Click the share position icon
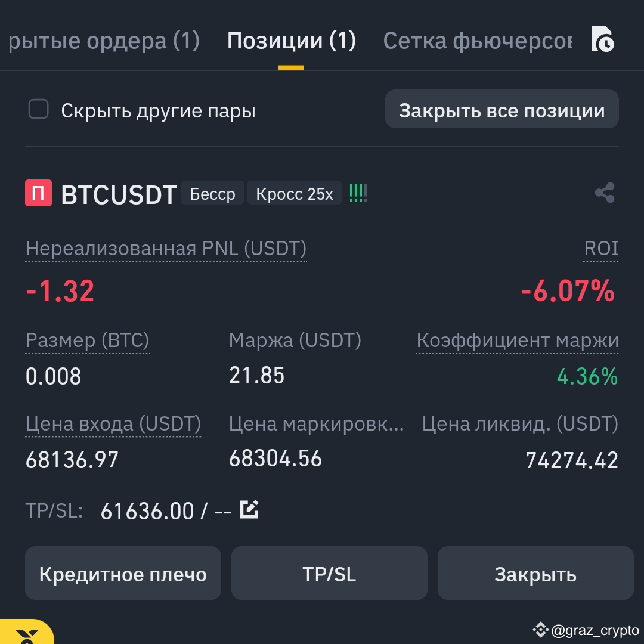Screen dimensions: 644x644 (604, 193)
